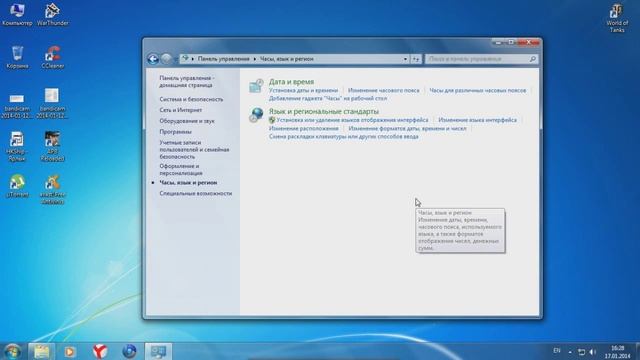Image resolution: width=640 pixels, height=360 pixels.
Task: Click Изменение расположения link
Action: pyautogui.click(x=304, y=128)
